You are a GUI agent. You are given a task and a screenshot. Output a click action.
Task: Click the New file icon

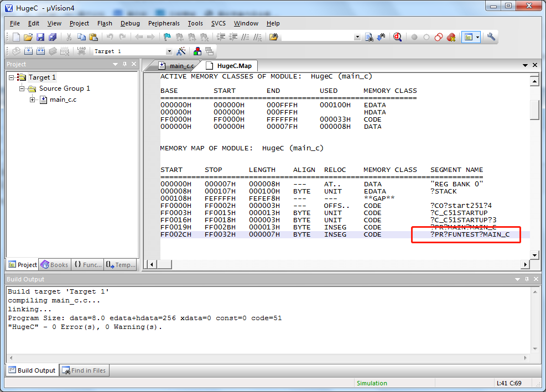coord(16,37)
